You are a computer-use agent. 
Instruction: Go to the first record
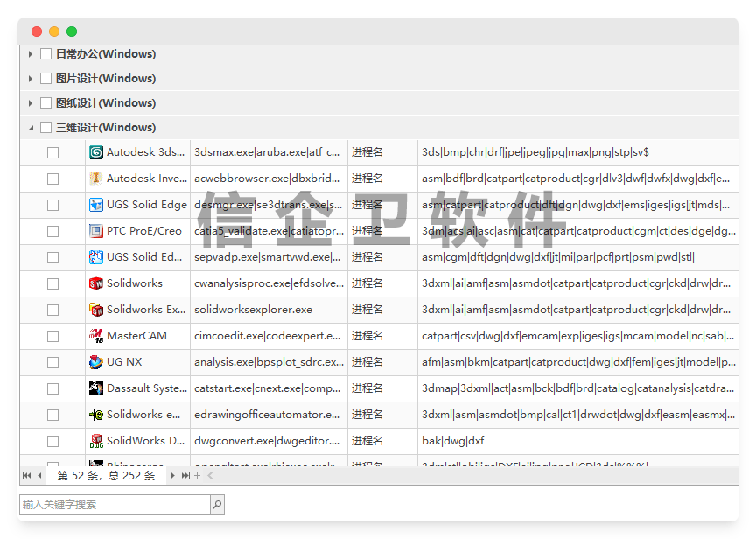click(26, 476)
